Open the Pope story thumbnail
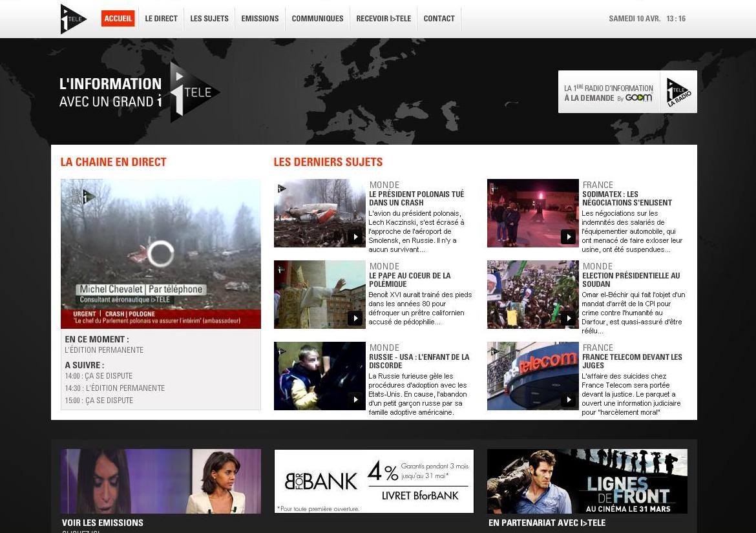The height and width of the screenshot is (533, 756). click(x=320, y=295)
